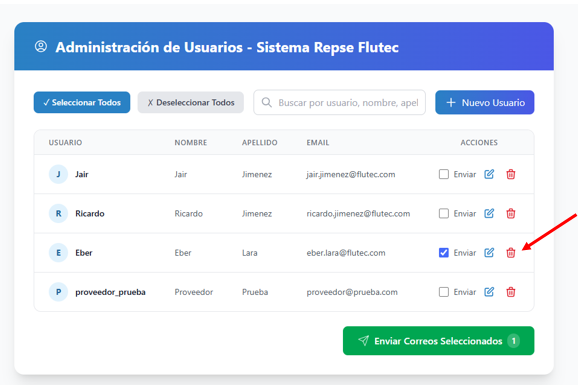The height and width of the screenshot is (385, 578).
Task: Click the R avatar circle for Ricardo
Action: click(58, 214)
